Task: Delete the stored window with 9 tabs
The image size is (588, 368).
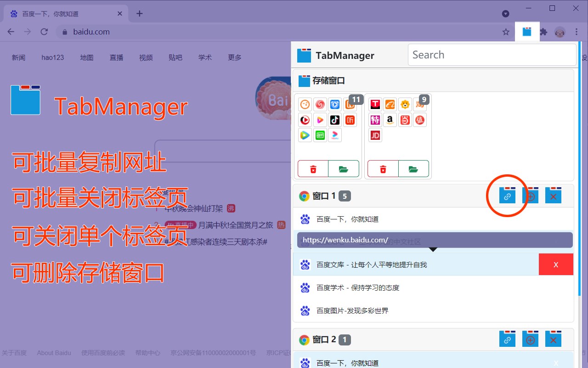Action: [x=383, y=169]
